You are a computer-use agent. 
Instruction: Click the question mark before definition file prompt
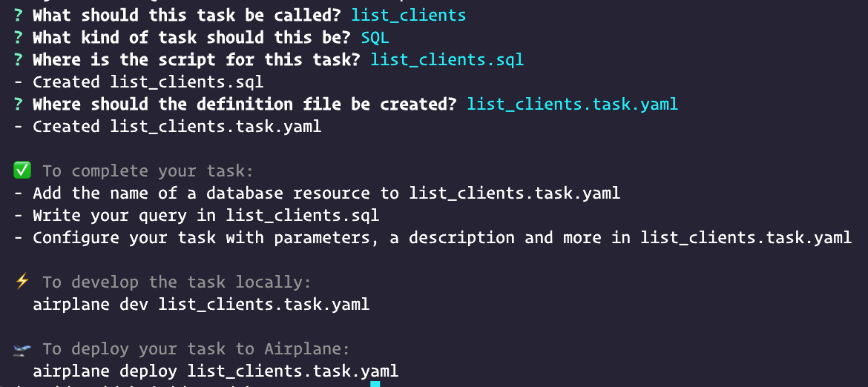click(x=19, y=104)
